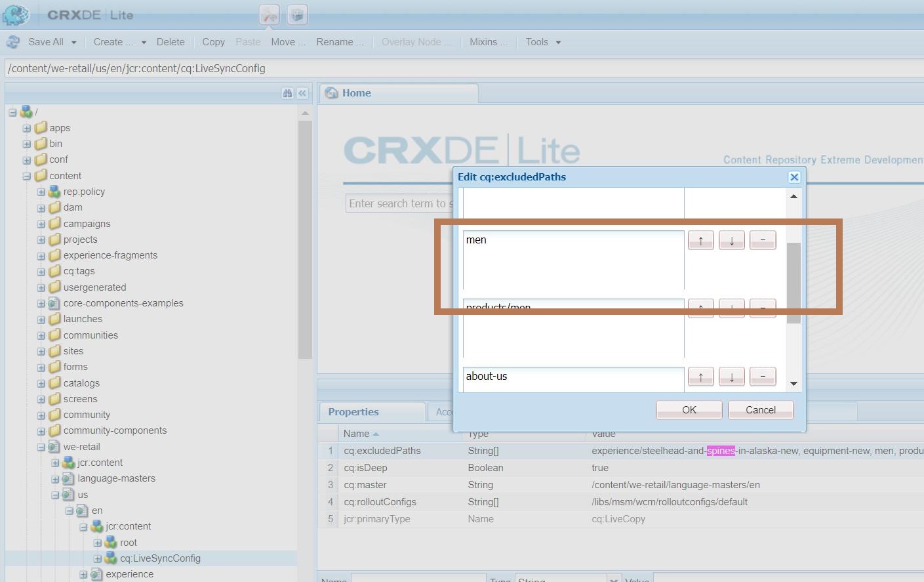This screenshot has width=924, height=582.
Task: Collapse the we-retail node
Action: tap(41, 447)
